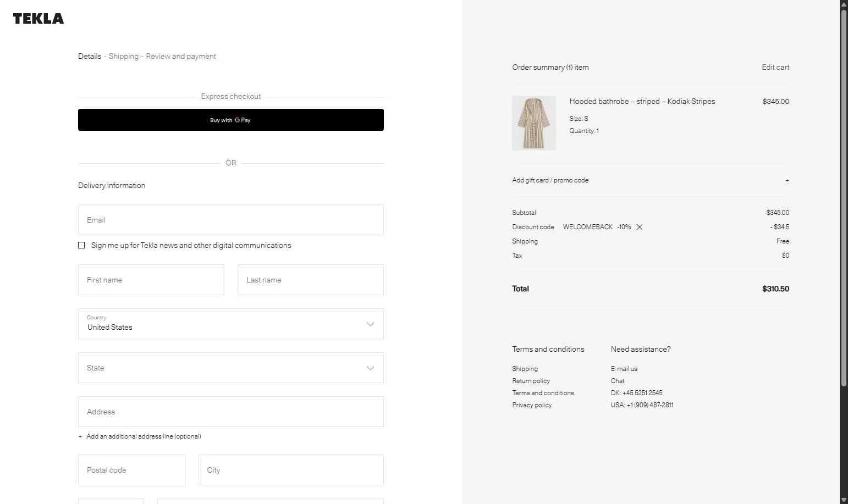Click the scrollbar down arrow

[844, 500]
